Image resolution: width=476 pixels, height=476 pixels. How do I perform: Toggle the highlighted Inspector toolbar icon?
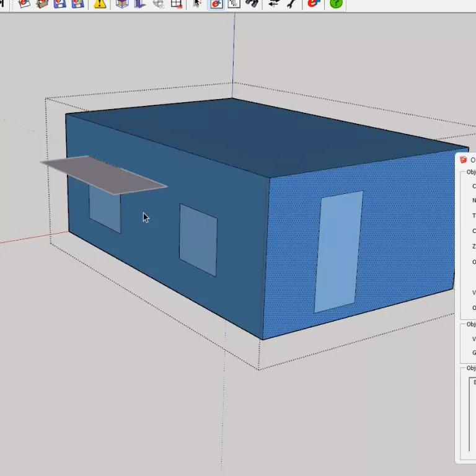click(x=216, y=3)
